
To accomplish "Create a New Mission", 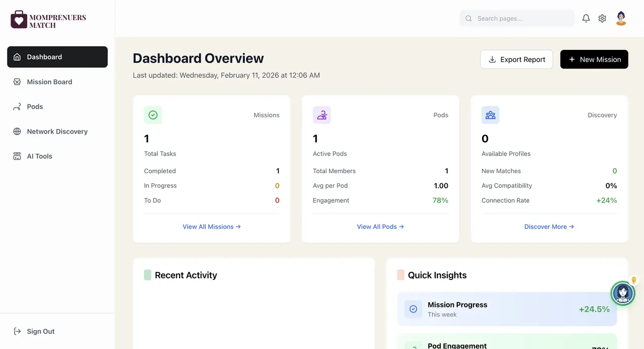I will click(594, 59).
